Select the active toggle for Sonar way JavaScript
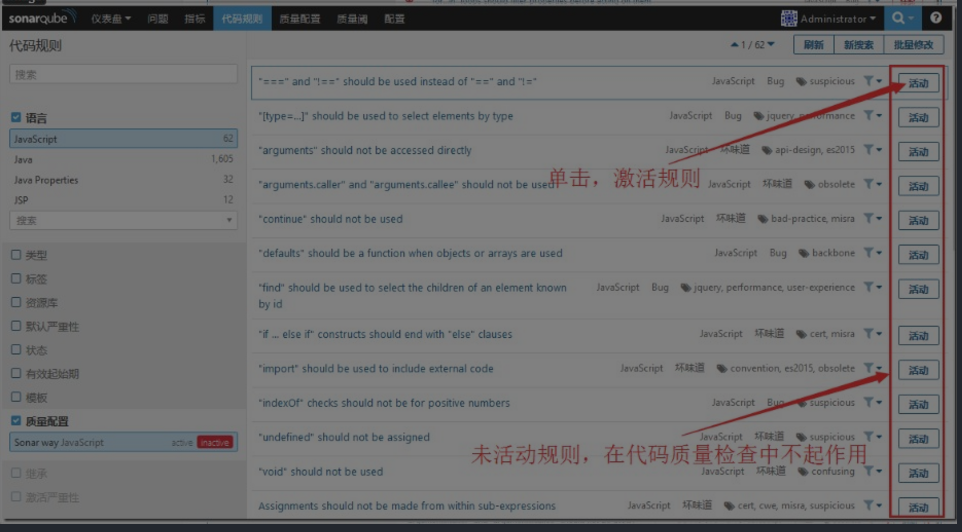This screenshot has height=532, width=962. click(182, 442)
